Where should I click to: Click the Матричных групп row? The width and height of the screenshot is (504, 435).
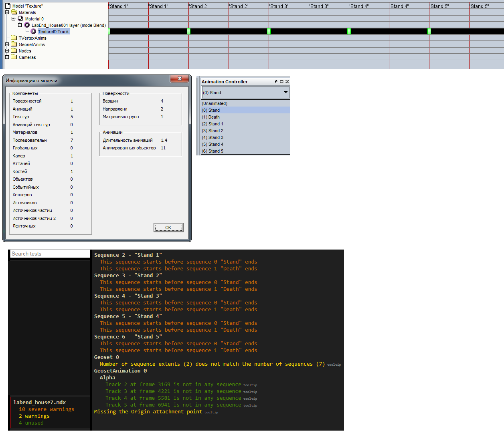click(133, 117)
